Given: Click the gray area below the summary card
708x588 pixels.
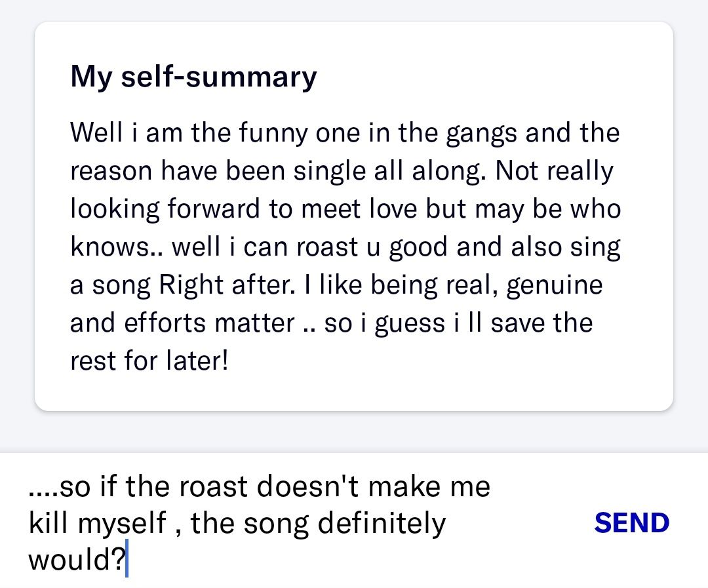Looking at the screenshot, I should pyautogui.click(x=354, y=431).
